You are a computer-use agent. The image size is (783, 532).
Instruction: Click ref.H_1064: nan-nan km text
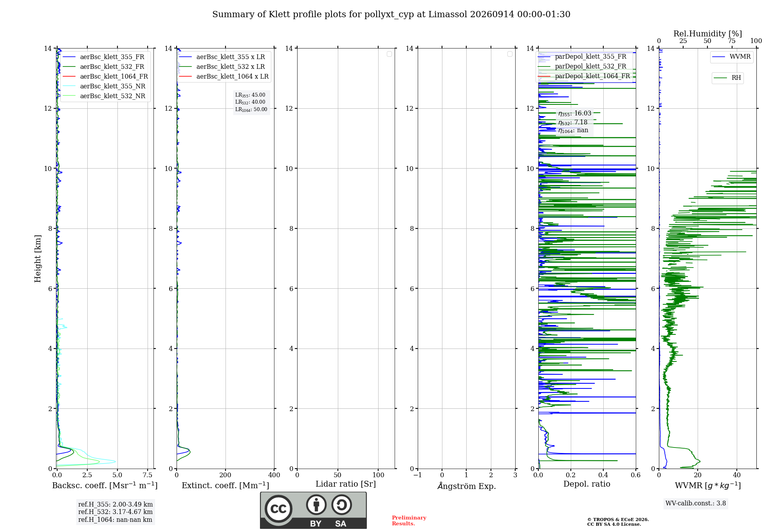[115, 520]
